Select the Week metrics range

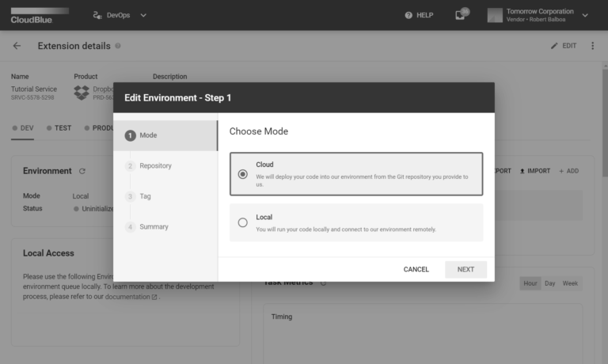[570, 283]
